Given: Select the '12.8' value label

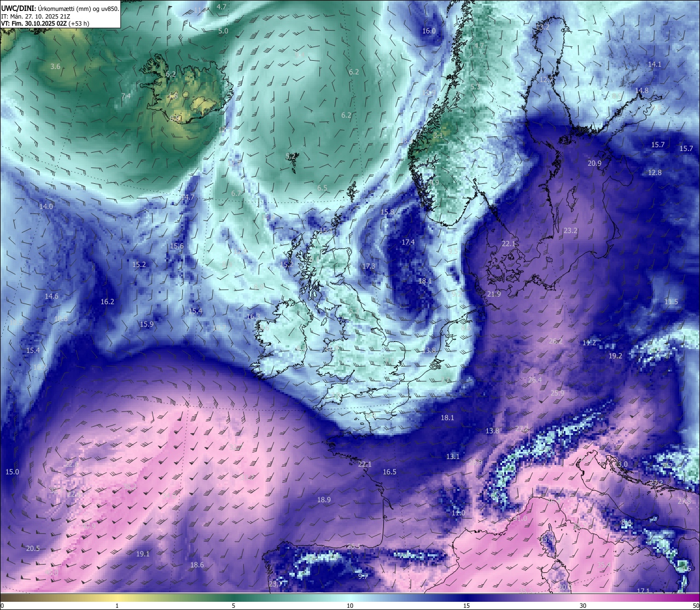Looking at the screenshot, I should click(655, 172).
